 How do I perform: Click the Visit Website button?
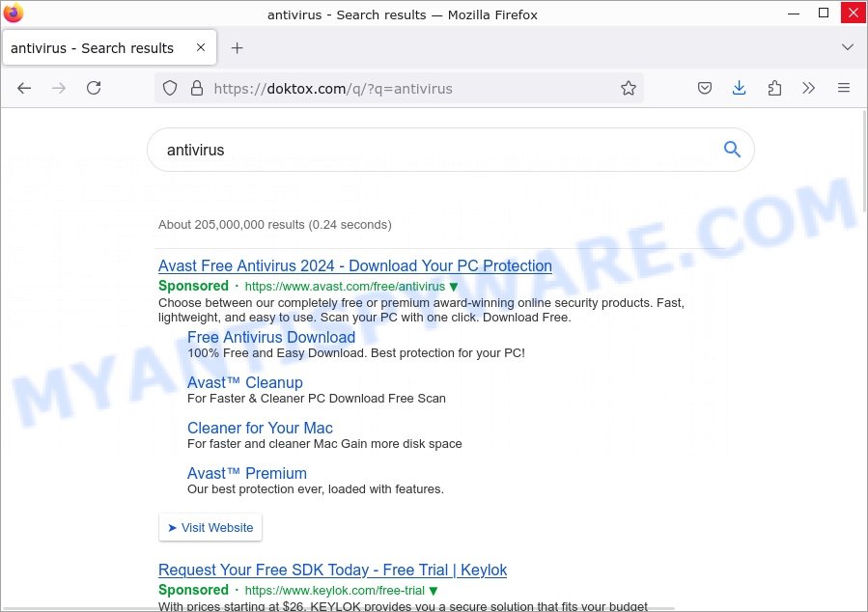point(210,527)
